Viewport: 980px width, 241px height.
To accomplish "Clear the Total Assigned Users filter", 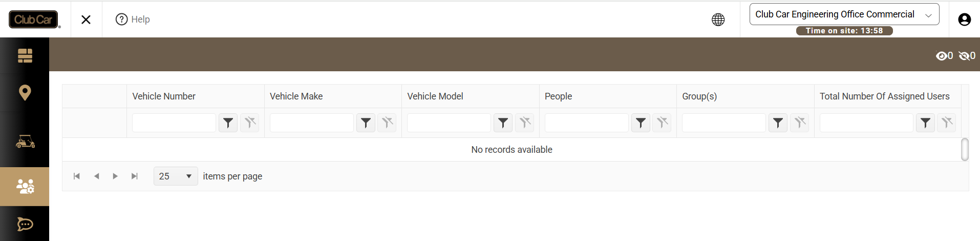I will (947, 123).
